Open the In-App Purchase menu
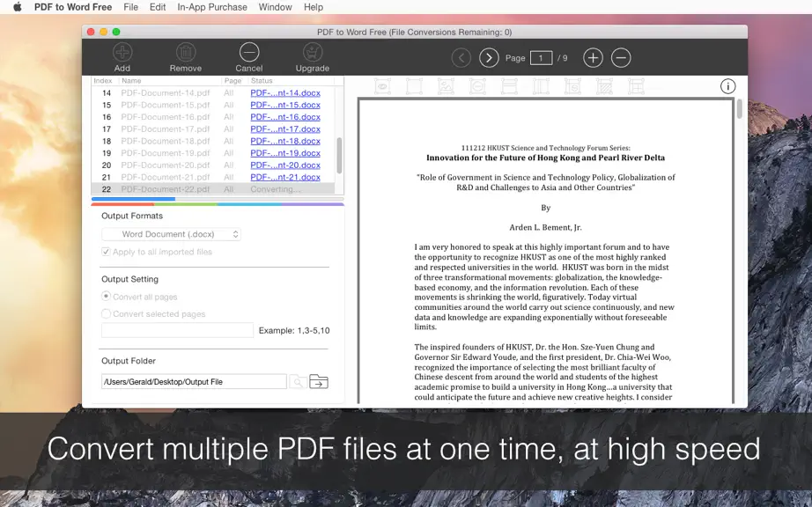Viewport: 812px width, 507px height. point(212,7)
